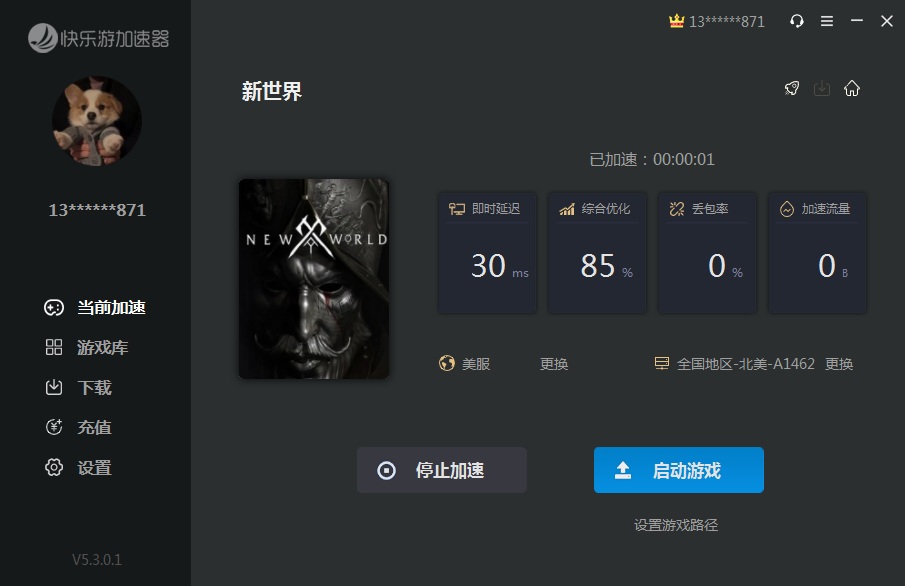Open the 下载 download section
Screen dimensions: 905x586
pos(78,387)
